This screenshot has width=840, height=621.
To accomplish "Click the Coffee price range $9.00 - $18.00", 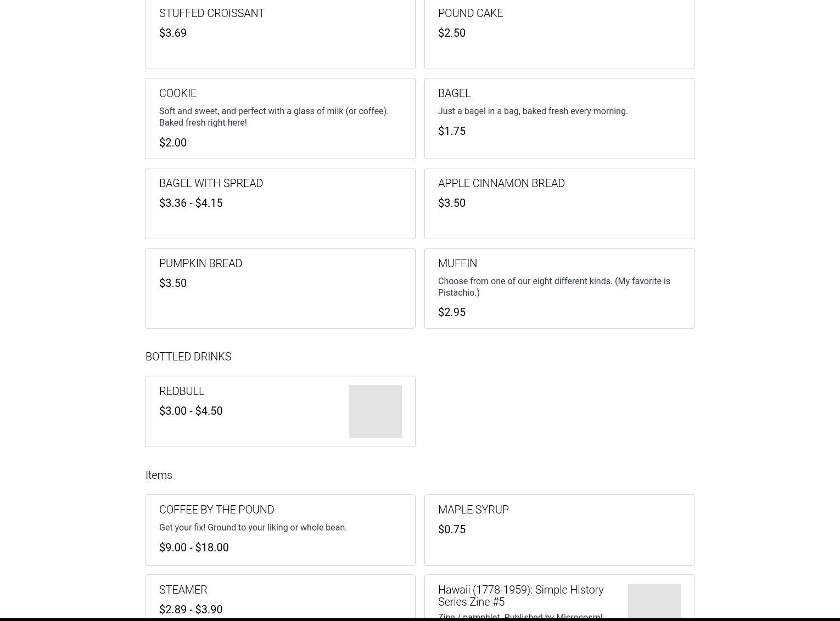I will [x=194, y=547].
